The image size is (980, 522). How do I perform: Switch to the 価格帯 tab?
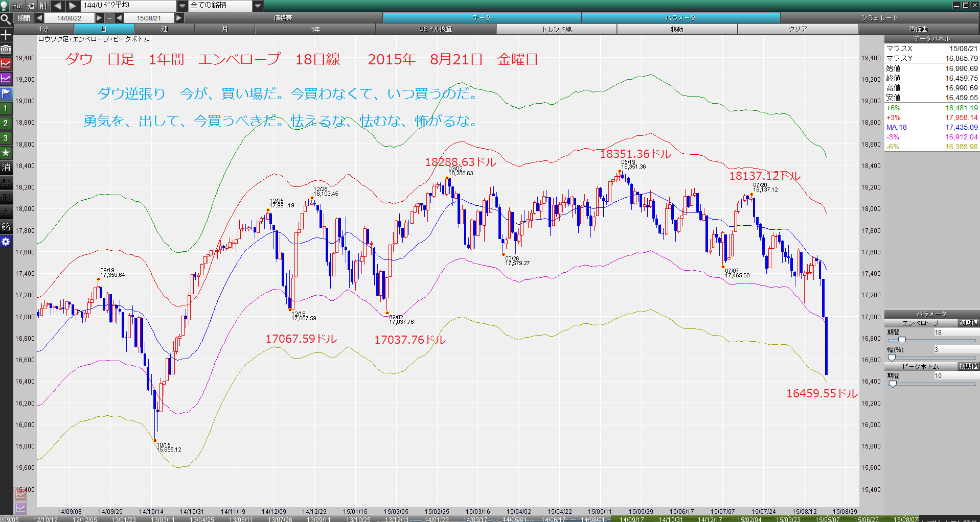pyautogui.click(x=283, y=18)
